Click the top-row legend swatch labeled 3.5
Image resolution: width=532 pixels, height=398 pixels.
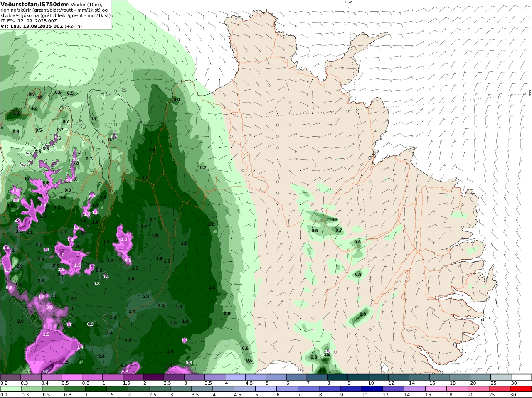[214, 377]
